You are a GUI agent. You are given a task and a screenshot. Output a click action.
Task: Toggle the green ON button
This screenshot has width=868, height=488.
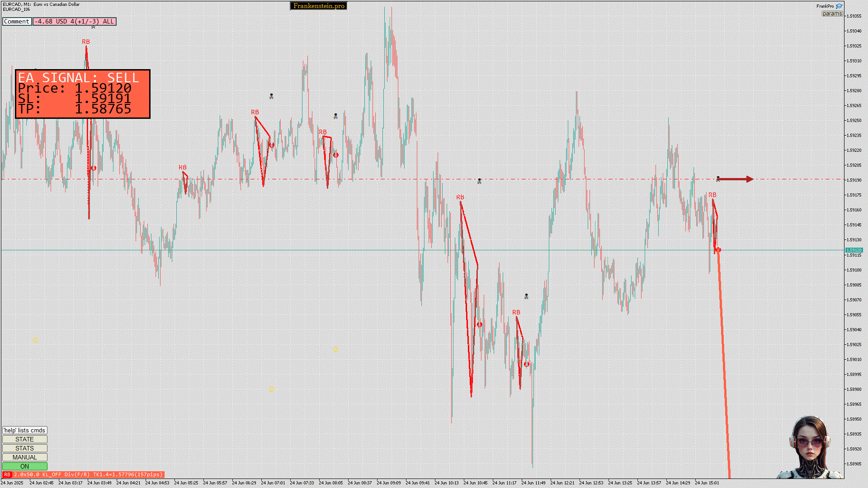coord(24,466)
